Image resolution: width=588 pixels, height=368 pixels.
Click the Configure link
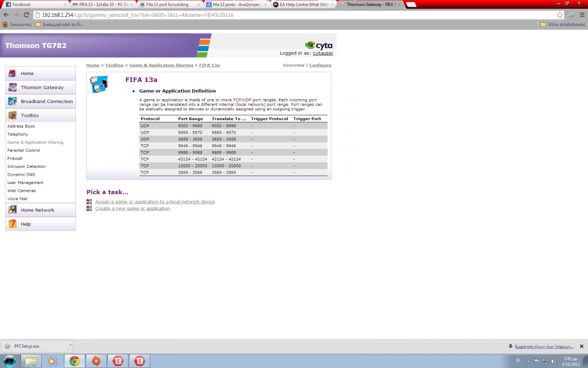(320, 65)
